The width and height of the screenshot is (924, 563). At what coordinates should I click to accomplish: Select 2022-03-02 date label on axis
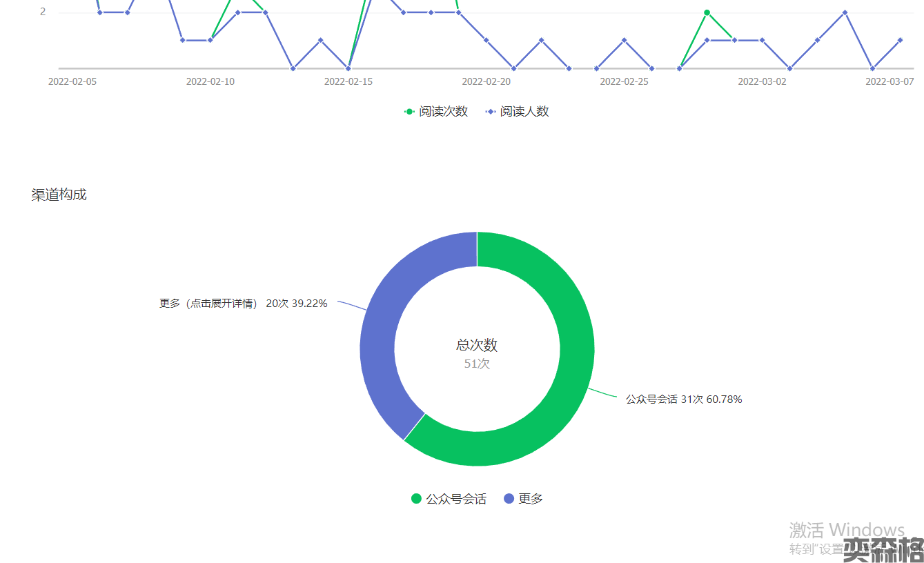[x=762, y=81]
